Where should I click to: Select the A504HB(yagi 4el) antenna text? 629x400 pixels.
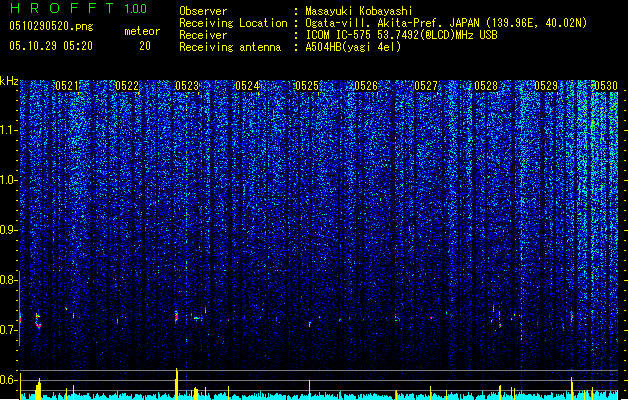353,47
